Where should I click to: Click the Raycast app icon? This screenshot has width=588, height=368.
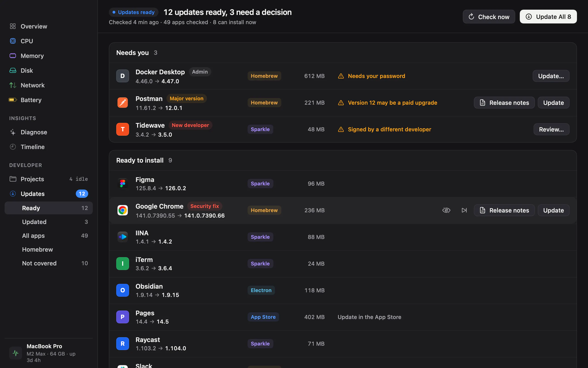pos(122,344)
